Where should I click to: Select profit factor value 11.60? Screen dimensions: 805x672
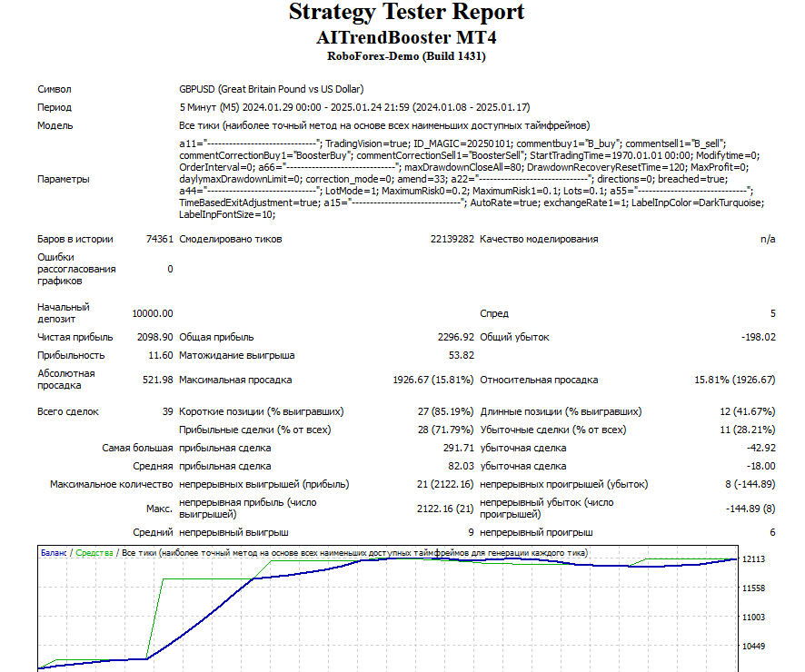click(161, 355)
